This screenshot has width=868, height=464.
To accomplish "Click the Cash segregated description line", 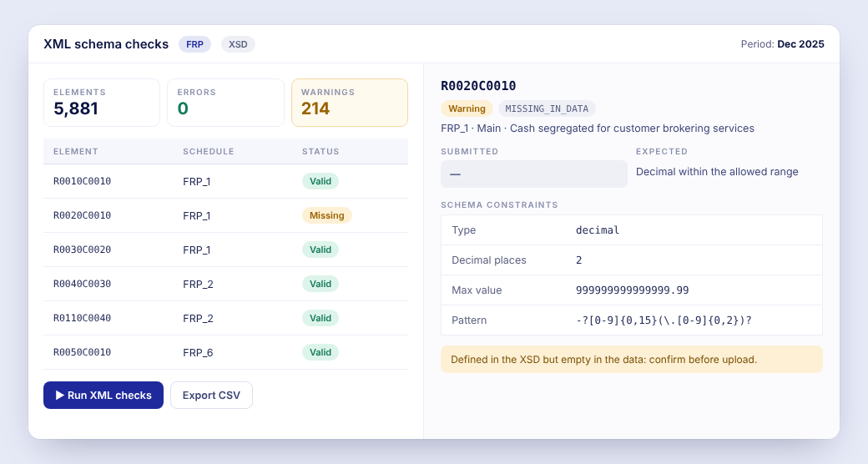I will [x=598, y=129].
